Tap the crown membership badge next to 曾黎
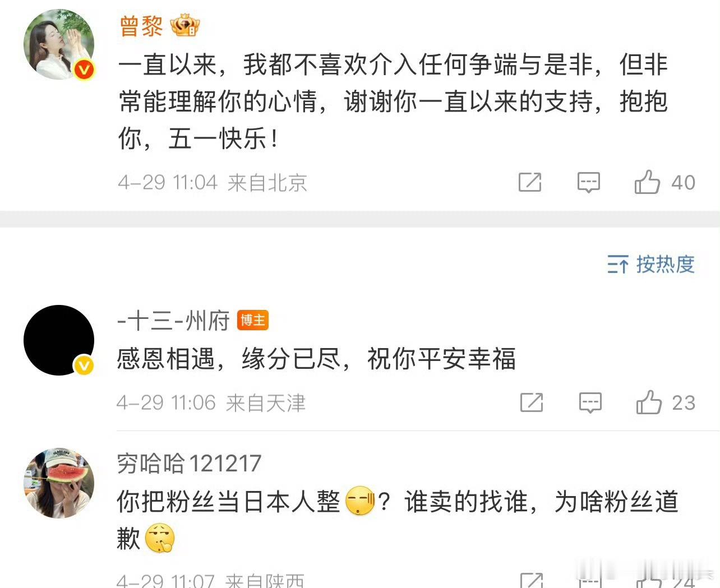Screen dimensions: 720x588 point(185,26)
